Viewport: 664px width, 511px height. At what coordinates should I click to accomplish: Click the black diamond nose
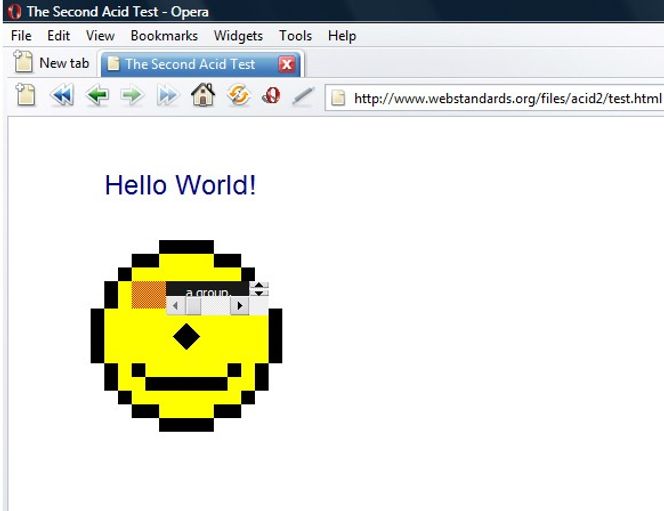[x=186, y=337]
